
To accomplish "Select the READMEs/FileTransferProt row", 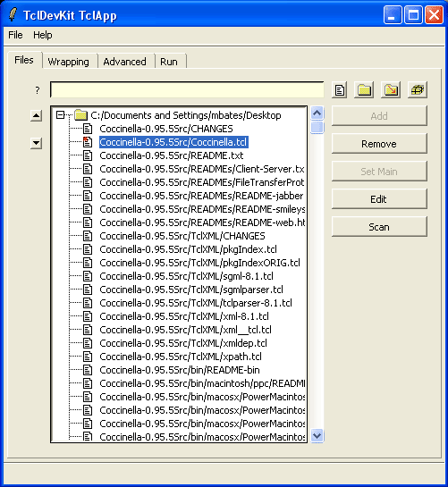I will (202, 182).
